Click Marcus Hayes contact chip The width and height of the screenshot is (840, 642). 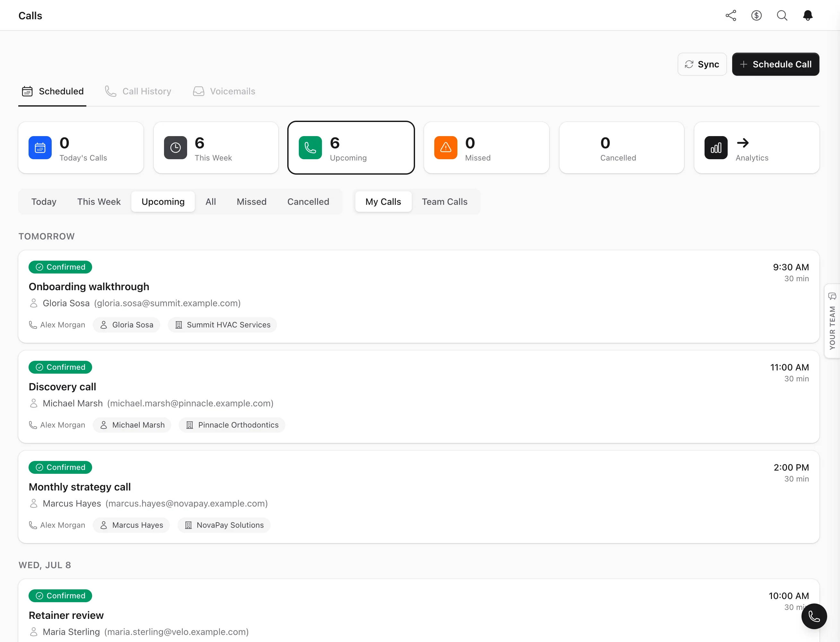[x=132, y=525]
